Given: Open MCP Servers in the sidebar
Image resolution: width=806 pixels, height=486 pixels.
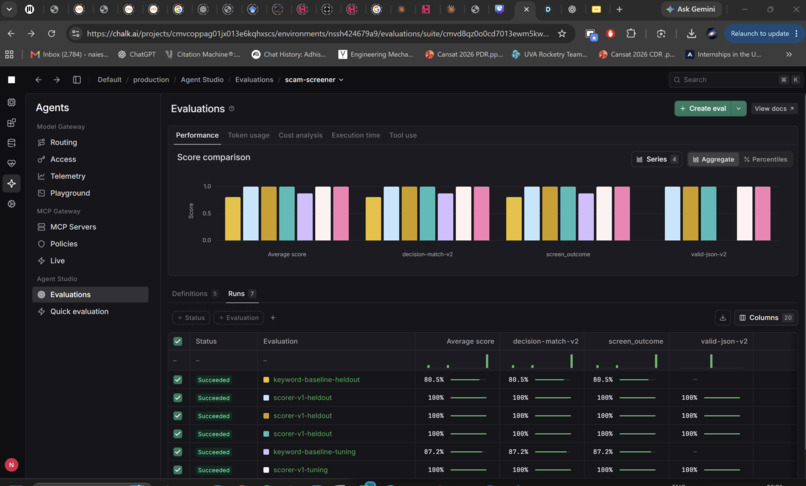Looking at the screenshot, I should 73,227.
